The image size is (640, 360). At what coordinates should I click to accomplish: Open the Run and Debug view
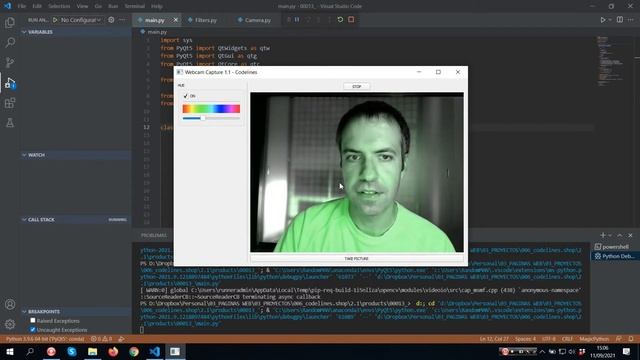point(10,83)
